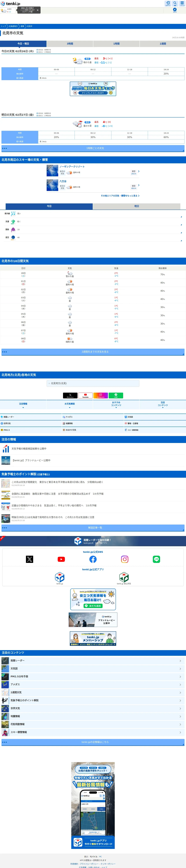Open the 雨雲レーダー quick link
Viewport: 186px width, 868px height.
[x=31, y=417]
